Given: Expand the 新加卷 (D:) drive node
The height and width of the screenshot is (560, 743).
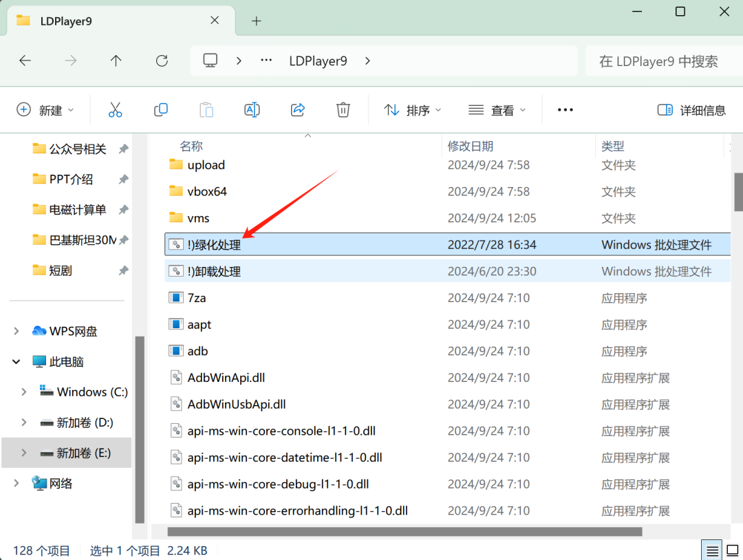Looking at the screenshot, I should pyautogui.click(x=23, y=422).
